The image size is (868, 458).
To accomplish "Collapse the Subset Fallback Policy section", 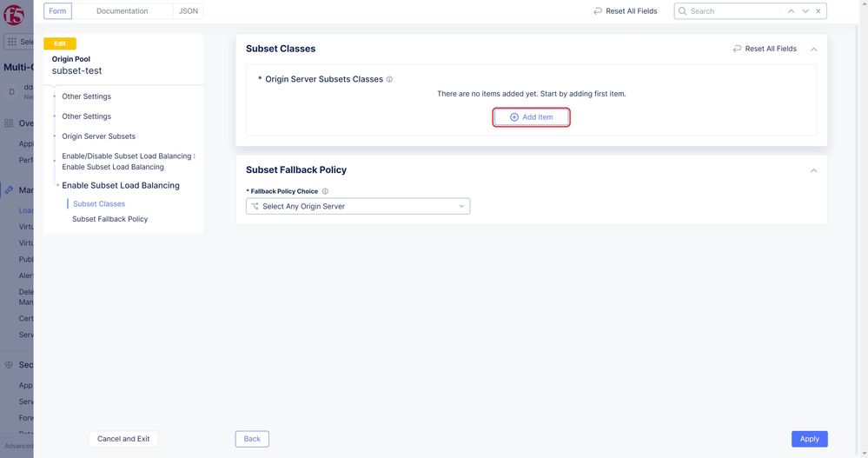I will [x=813, y=170].
